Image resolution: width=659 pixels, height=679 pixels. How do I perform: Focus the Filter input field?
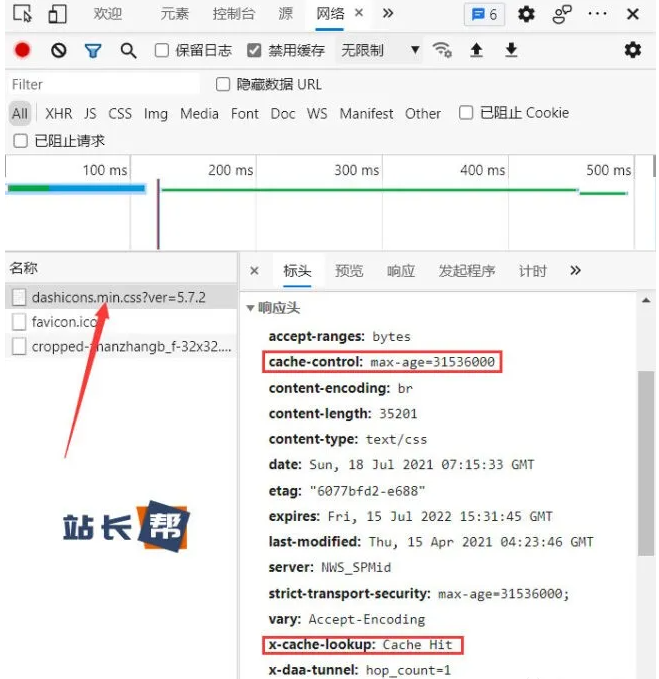click(104, 84)
